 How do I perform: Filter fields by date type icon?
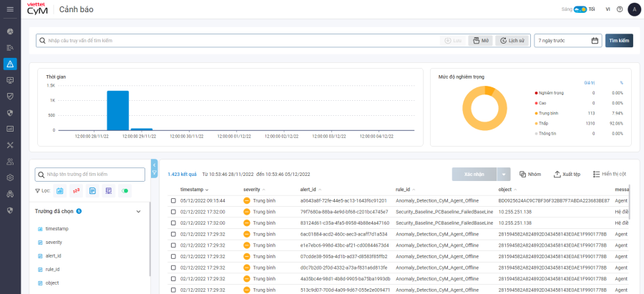point(59,190)
